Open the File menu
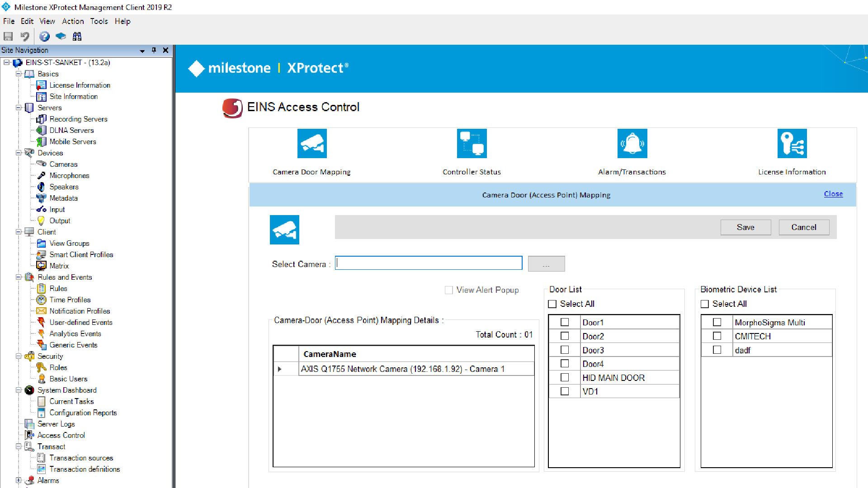 [x=9, y=21]
